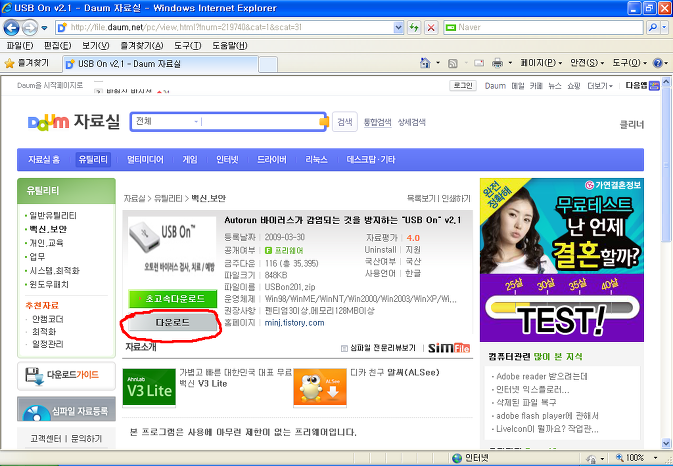Click the Daum 자료실 logo
Screen dimensions: 673x466
(73, 122)
